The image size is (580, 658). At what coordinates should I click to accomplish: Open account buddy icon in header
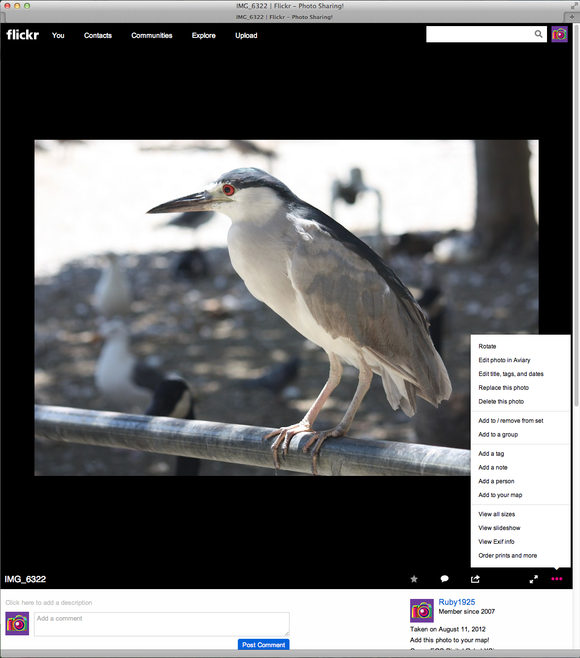pyautogui.click(x=559, y=34)
